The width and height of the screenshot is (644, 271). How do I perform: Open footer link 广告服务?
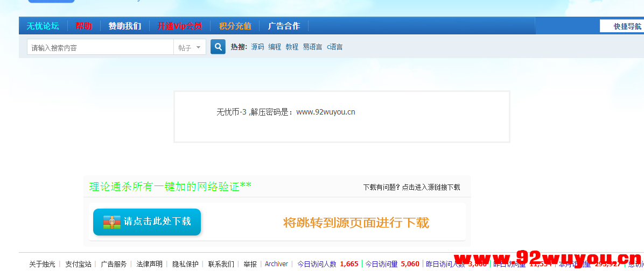pos(114,264)
